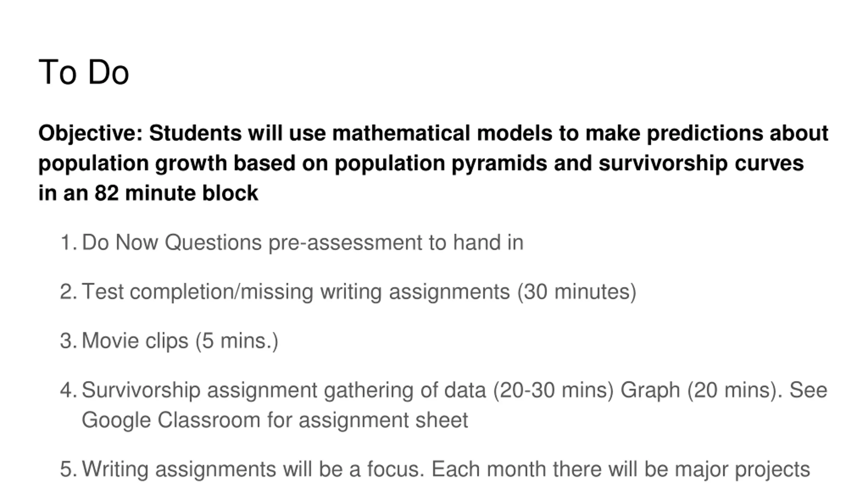Click the "(20-30 mins)" duration text
This screenshot has width=868, height=488.
coord(553,390)
